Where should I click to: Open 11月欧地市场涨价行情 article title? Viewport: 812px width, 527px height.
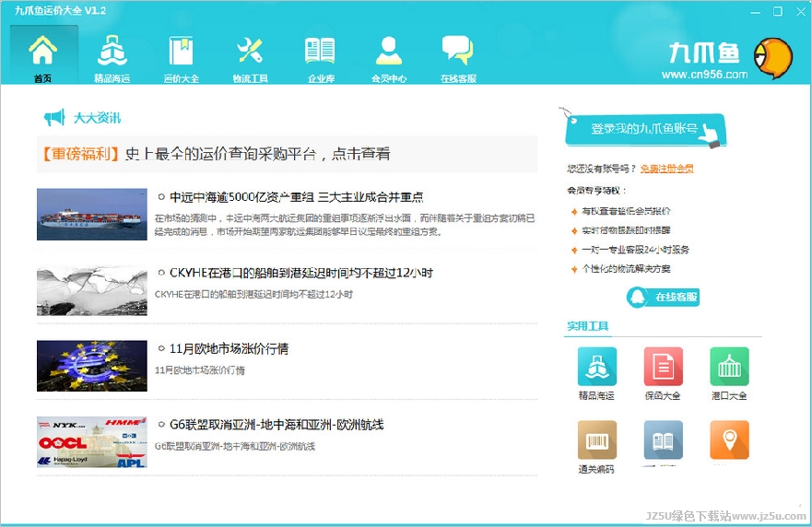click(229, 349)
